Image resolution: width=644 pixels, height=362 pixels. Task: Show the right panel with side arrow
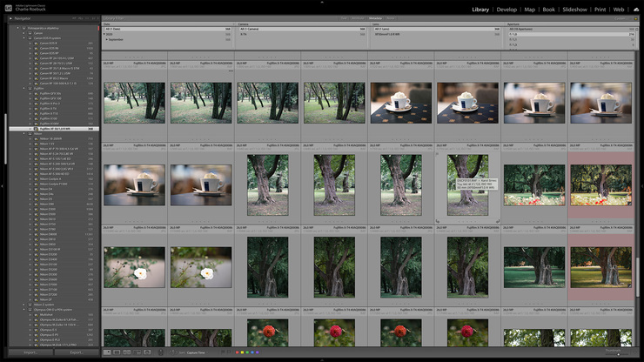tap(642, 186)
